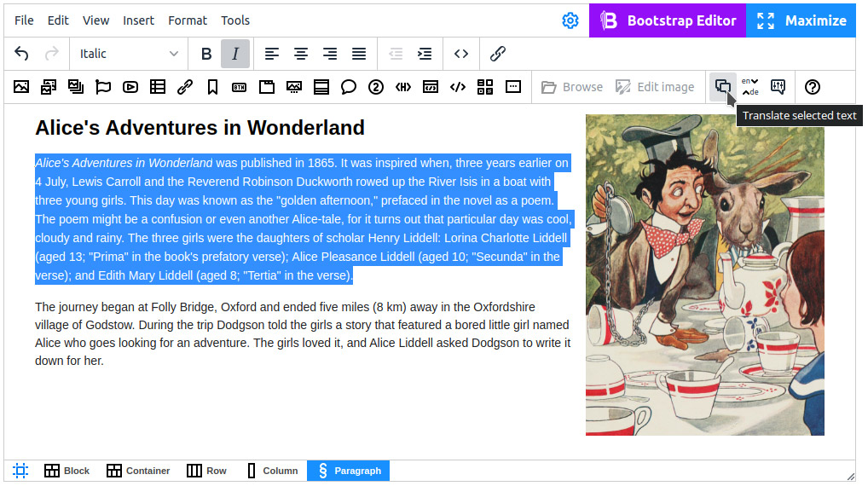Viewport: 868px width, 486px height.
Task: Align text left
Action: pos(271,54)
